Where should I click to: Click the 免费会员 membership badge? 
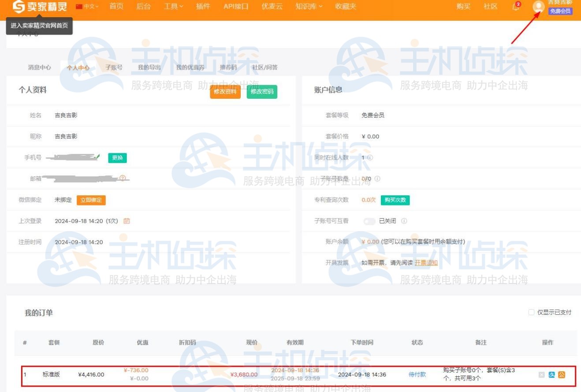coord(560,11)
